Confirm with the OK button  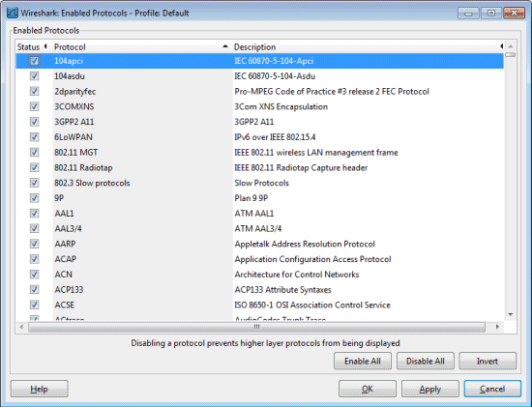coord(368,389)
